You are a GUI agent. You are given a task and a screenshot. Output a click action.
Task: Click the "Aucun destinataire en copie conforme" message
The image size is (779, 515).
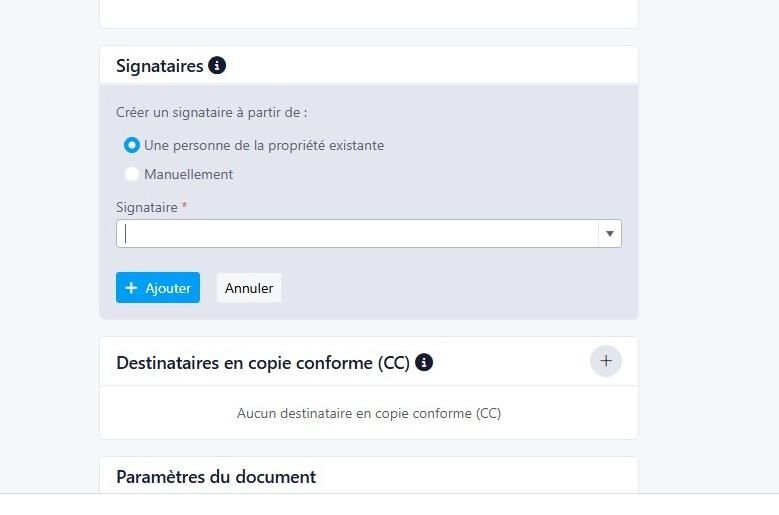pos(369,413)
